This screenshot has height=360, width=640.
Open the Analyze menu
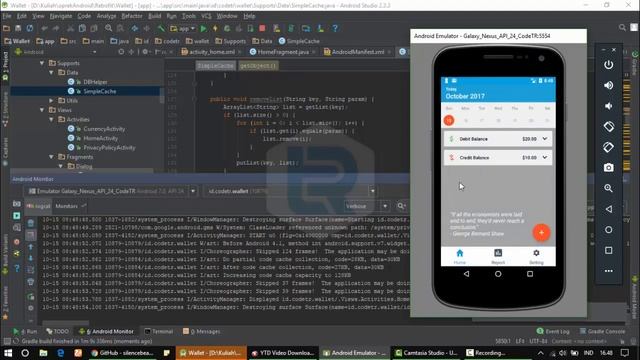pyautogui.click(x=106, y=16)
